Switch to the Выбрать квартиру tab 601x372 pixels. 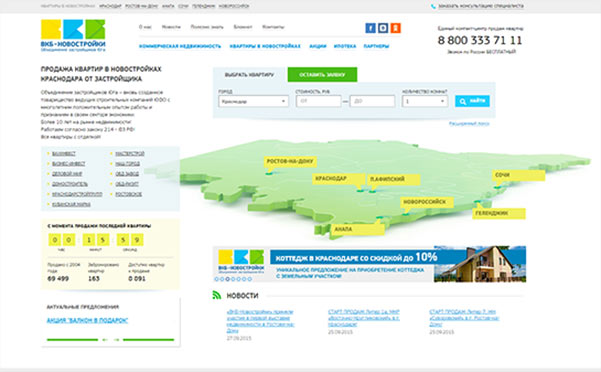point(250,75)
